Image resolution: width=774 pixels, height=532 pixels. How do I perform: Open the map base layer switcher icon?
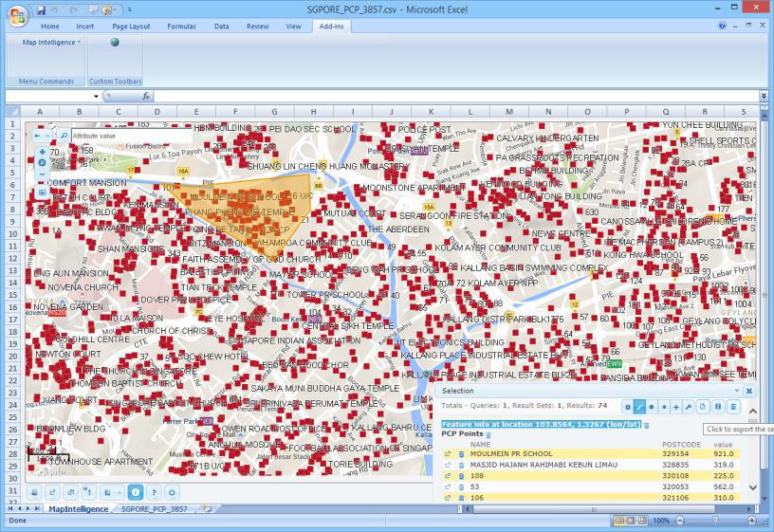tap(42, 192)
